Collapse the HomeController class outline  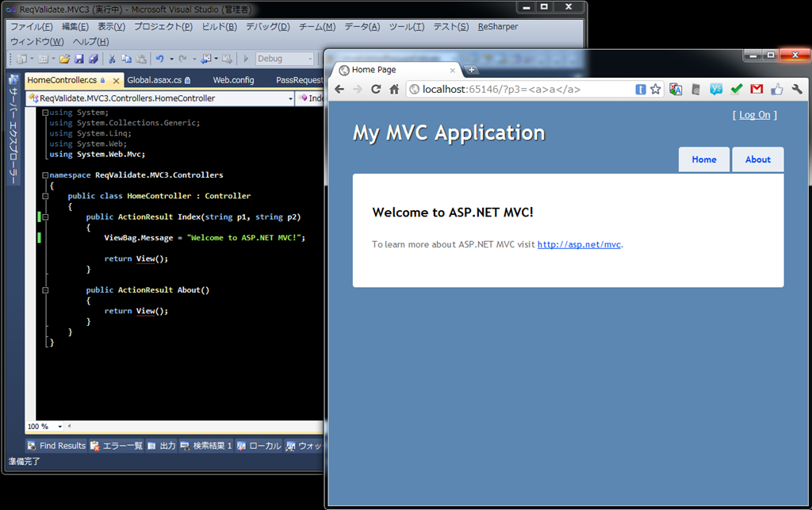(x=45, y=196)
